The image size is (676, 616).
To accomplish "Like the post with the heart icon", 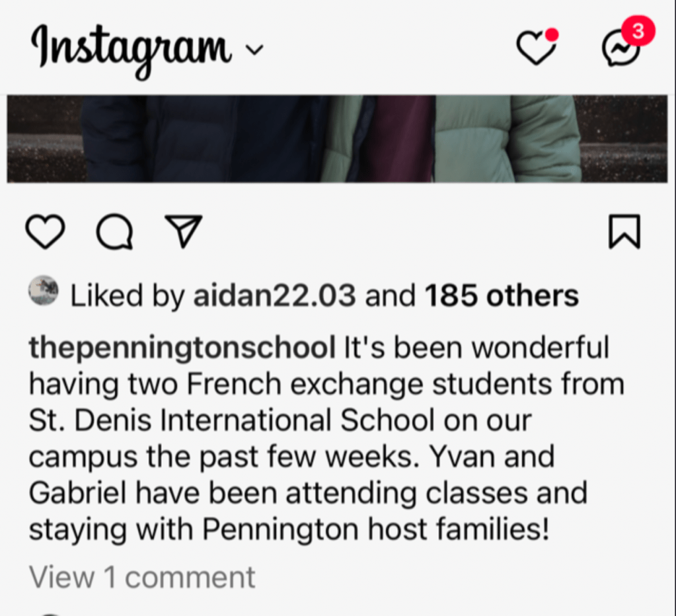I will pyautogui.click(x=45, y=232).
